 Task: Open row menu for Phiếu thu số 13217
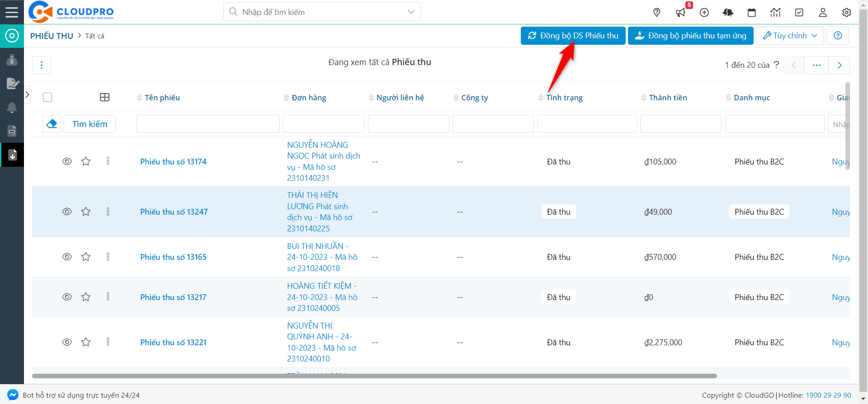click(108, 297)
